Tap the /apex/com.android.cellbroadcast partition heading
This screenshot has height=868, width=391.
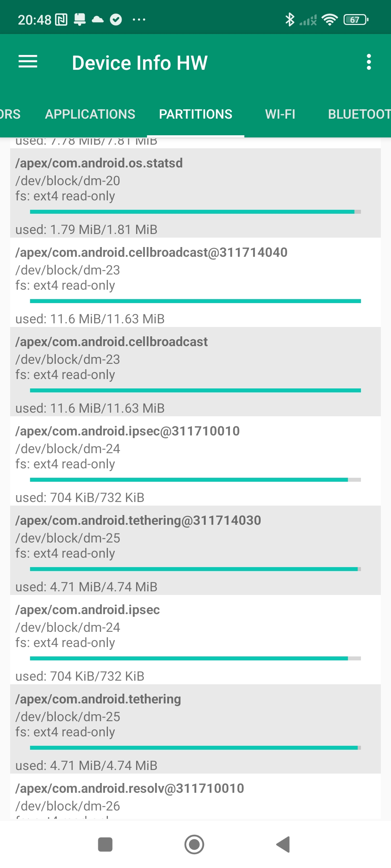pyautogui.click(x=112, y=342)
